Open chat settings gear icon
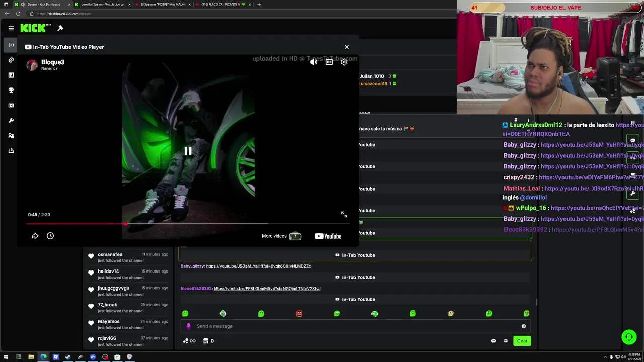644x362 pixels. (506, 341)
